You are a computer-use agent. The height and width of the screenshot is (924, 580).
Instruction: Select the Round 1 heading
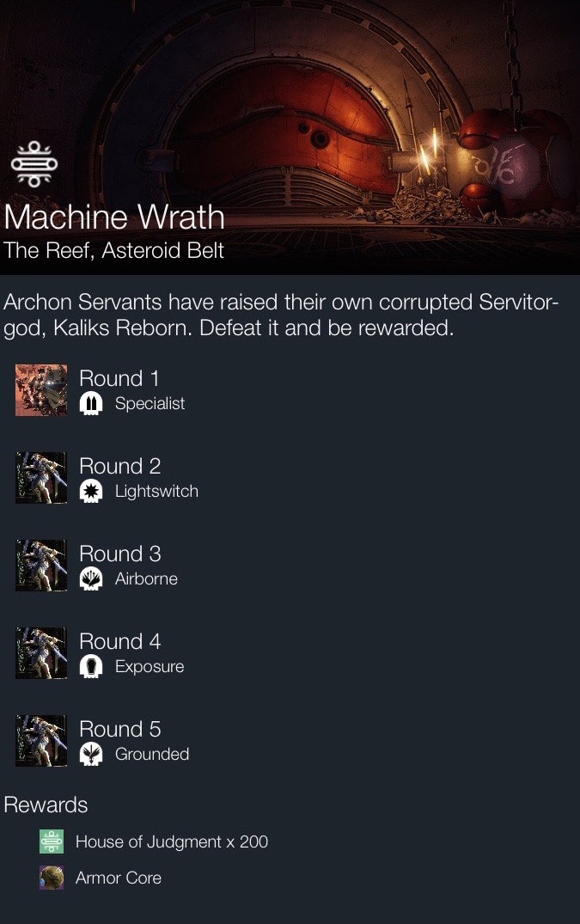tap(119, 378)
